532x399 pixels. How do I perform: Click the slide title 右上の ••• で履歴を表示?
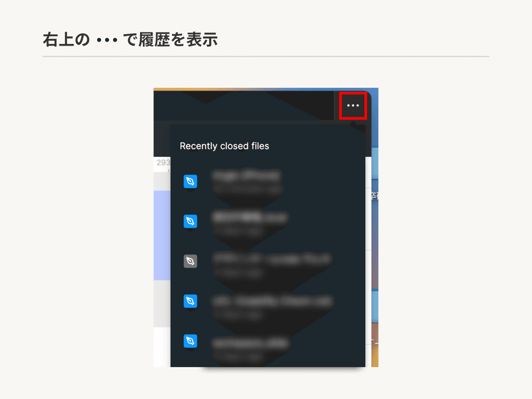(x=130, y=40)
